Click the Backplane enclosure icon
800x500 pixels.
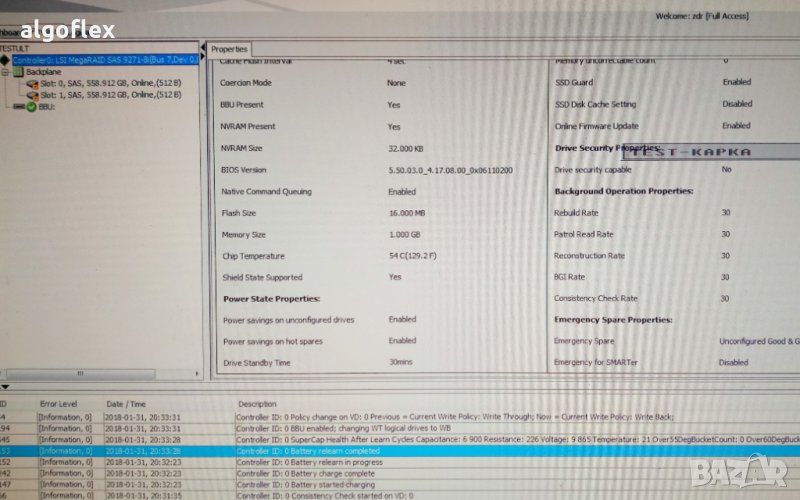pyautogui.click(x=19, y=72)
